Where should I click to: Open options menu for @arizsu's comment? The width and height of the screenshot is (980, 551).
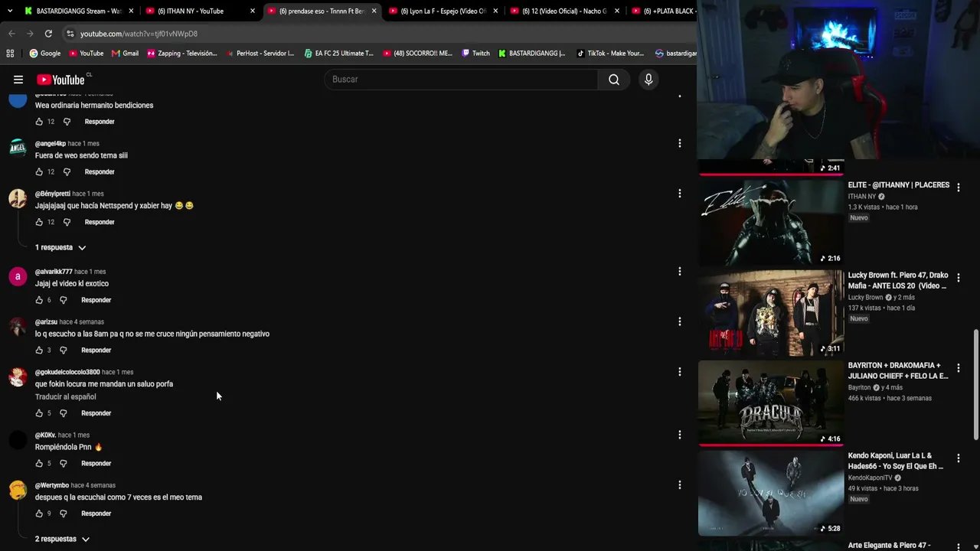679,321
